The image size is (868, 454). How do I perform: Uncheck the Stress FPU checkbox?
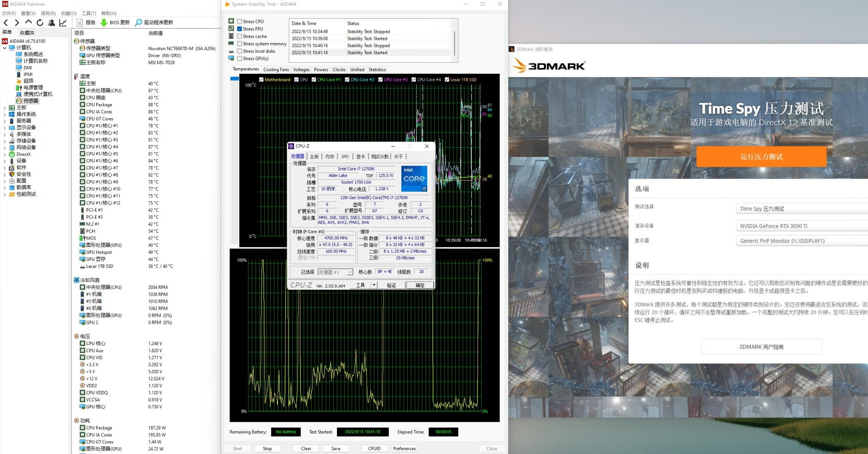240,29
